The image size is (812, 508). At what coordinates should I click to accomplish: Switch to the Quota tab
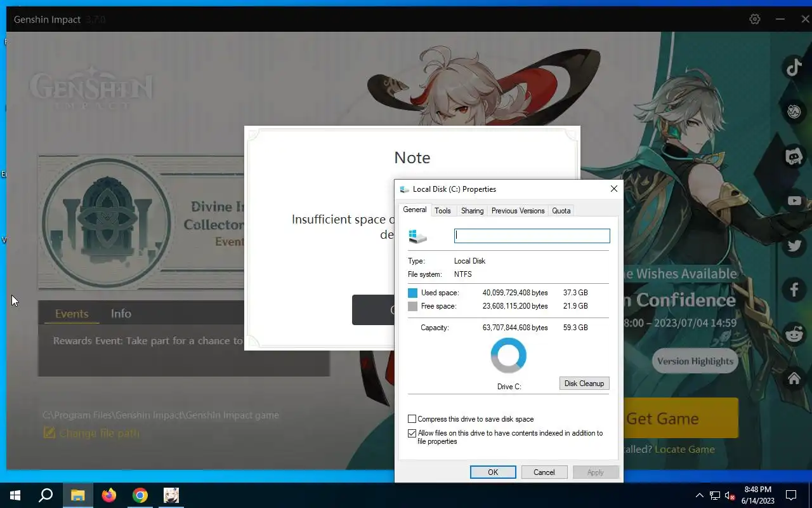coord(561,211)
